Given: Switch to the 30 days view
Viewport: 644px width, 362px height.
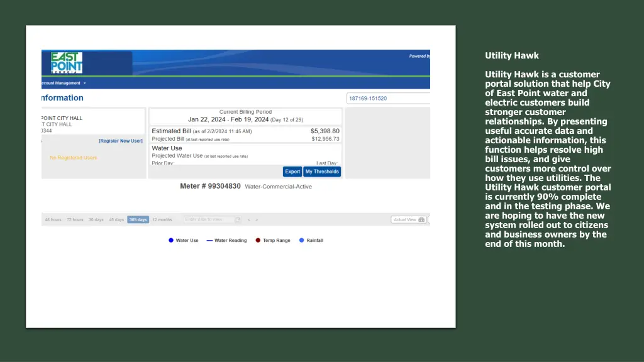Looking at the screenshot, I should pos(96,219).
